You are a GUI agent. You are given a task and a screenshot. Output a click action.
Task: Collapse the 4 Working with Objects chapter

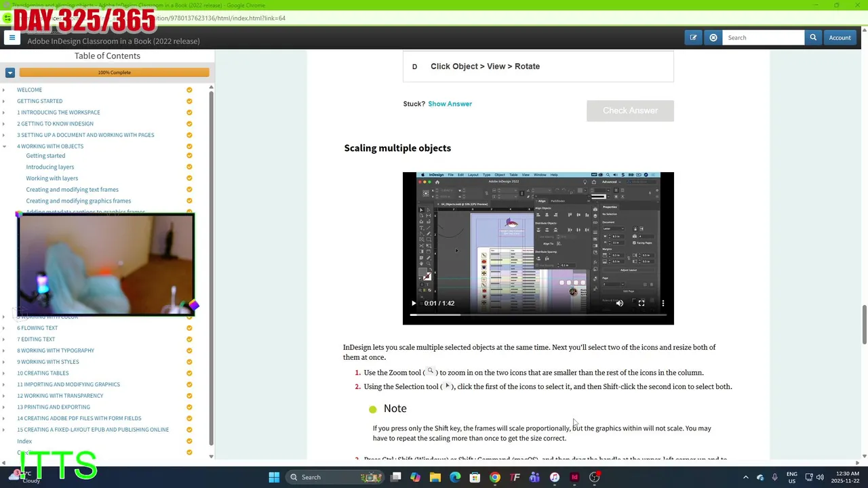[4, 146]
